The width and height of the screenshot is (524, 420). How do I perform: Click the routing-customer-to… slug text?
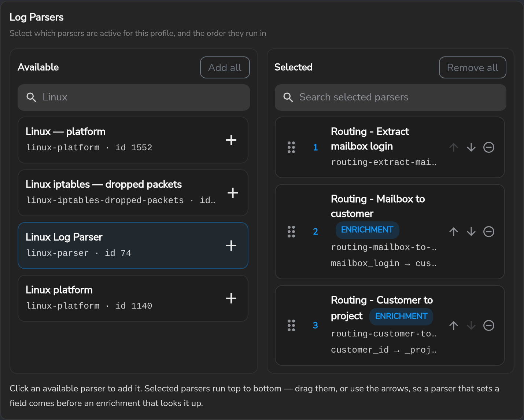(384, 334)
